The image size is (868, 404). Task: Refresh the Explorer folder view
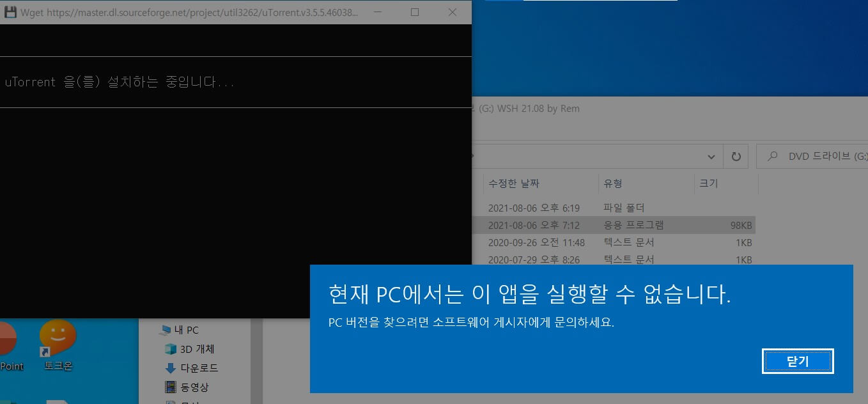coord(736,157)
